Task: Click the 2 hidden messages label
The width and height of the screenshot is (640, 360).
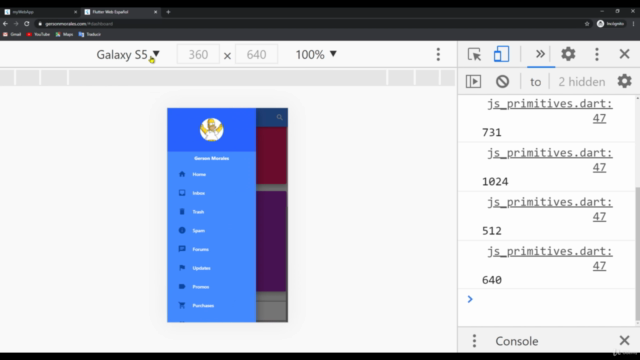Action: click(582, 82)
